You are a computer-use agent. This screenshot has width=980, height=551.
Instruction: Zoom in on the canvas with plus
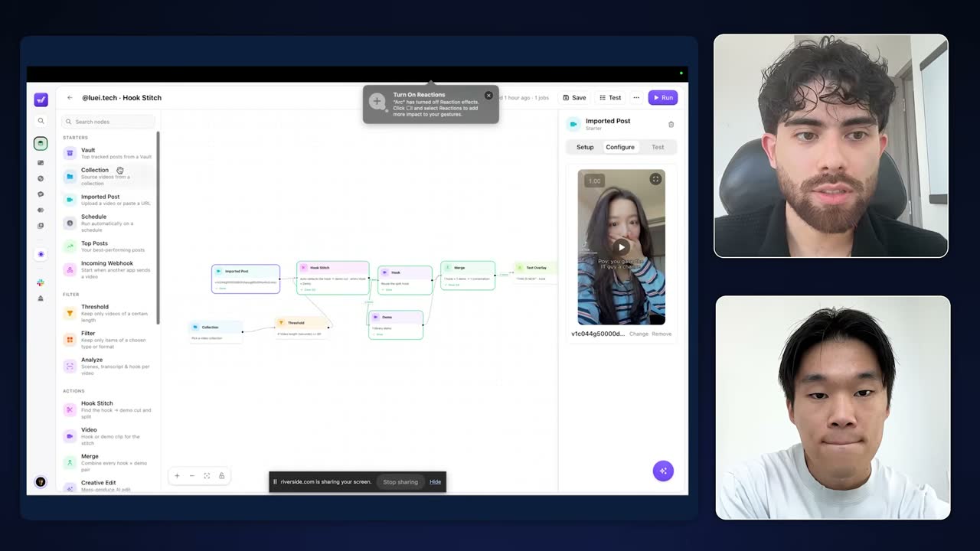177,476
